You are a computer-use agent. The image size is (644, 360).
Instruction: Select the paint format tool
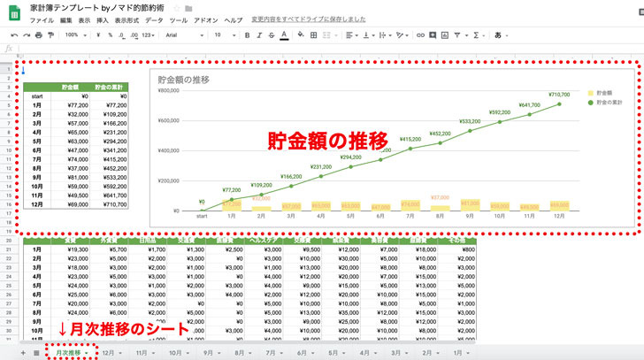point(49,35)
